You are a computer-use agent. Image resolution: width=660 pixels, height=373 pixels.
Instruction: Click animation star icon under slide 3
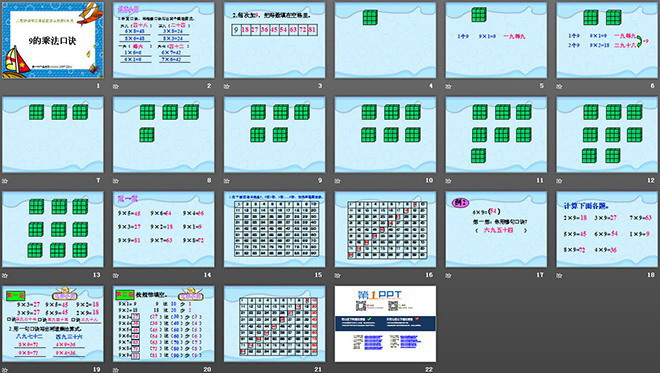pyautogui.click(x=226, y=86)
